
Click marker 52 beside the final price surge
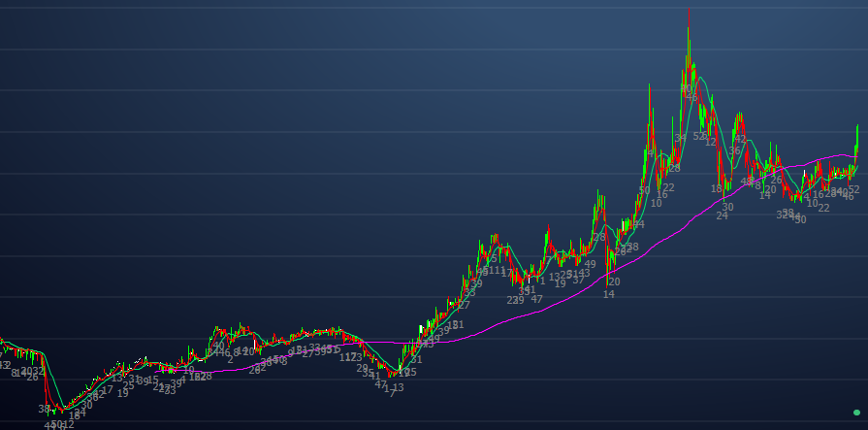click(853, 190)
